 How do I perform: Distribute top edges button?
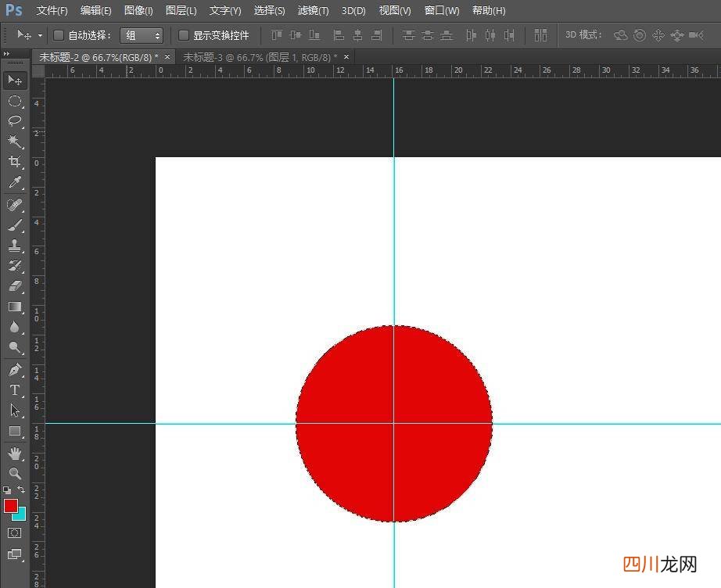coord(408,35)
